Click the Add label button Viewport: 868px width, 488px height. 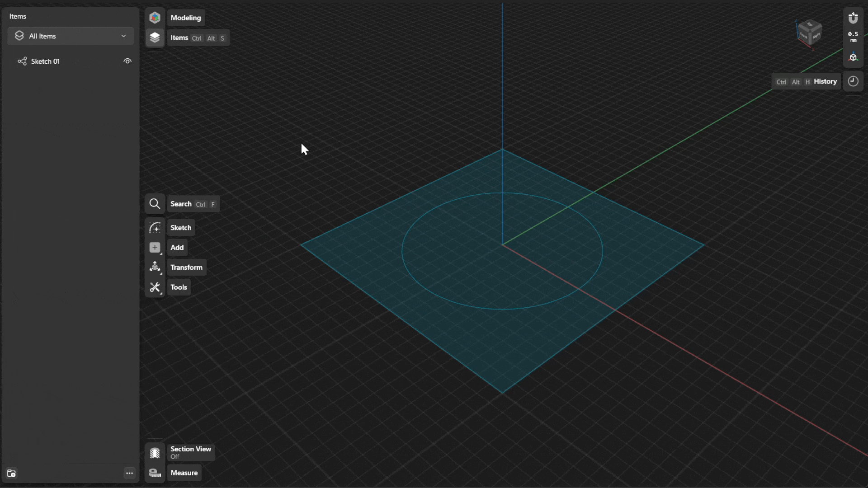point(177,248)
